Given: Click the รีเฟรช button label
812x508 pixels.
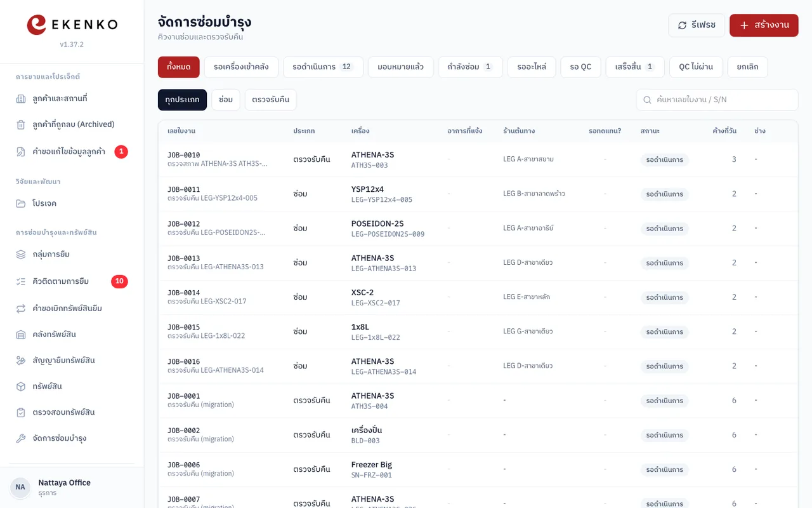Looking at the screenshot, I should tap(704, 25).
